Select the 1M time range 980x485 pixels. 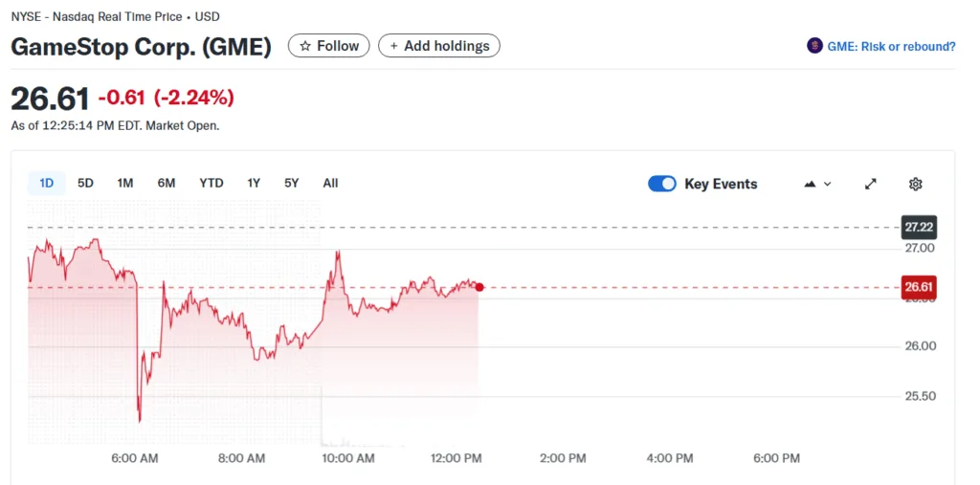124,183
